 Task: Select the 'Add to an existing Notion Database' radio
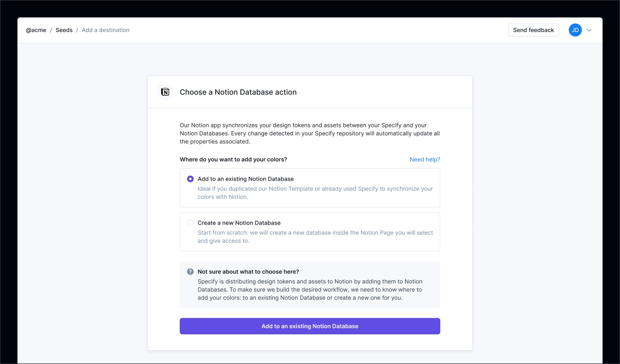tap(190, 179)
